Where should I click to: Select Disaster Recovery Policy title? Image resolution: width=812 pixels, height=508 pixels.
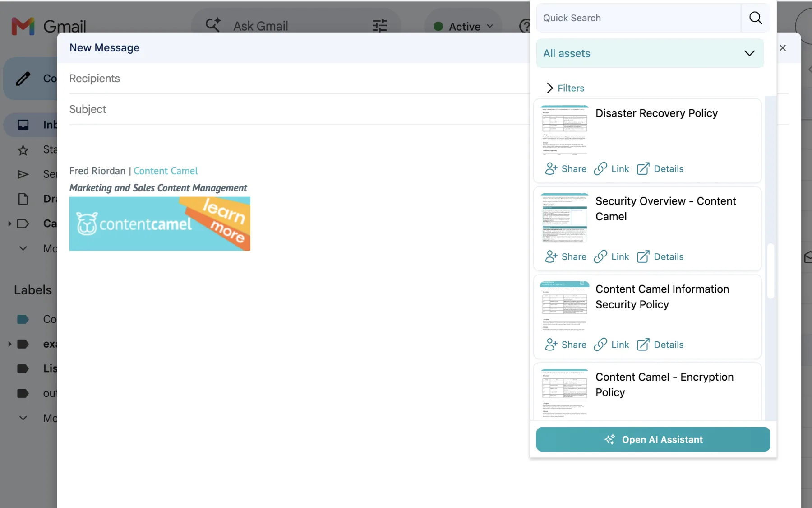656,113
